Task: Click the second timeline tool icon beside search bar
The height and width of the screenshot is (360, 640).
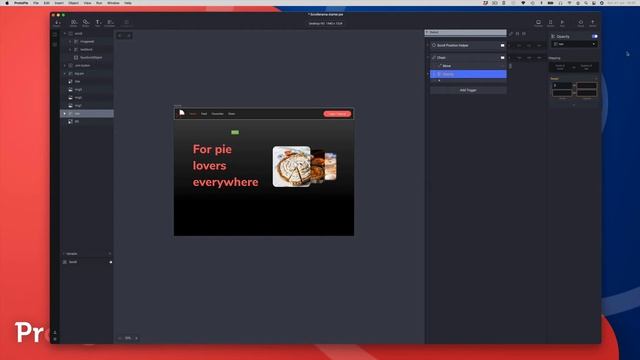Action: tap(518, 33)
